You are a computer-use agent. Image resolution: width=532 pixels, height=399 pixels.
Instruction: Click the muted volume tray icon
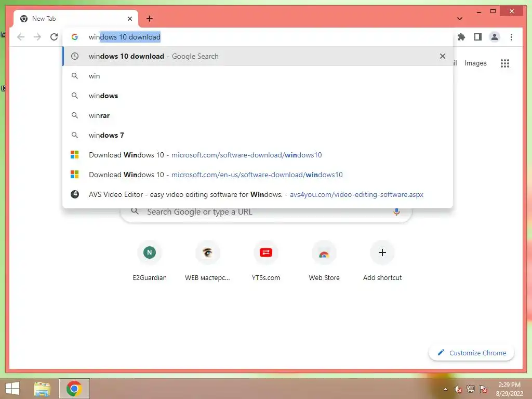(458, 389)
